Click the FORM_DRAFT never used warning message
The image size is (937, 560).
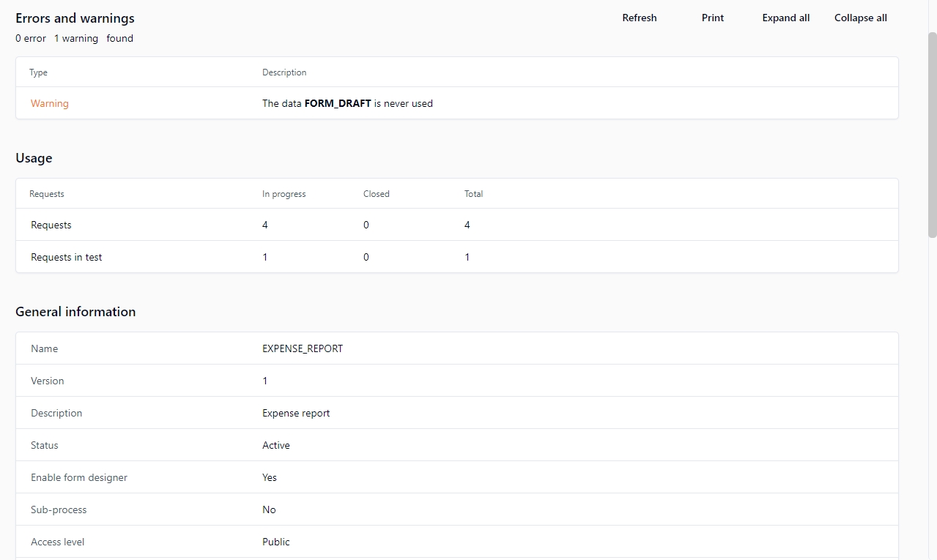(347, 104)
